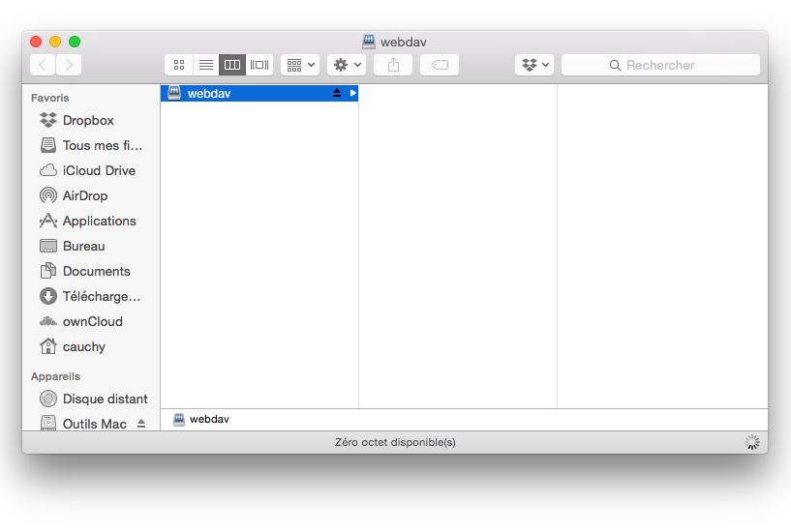Zoom the window with green button
Screen dimensions: 791x532
75,42
